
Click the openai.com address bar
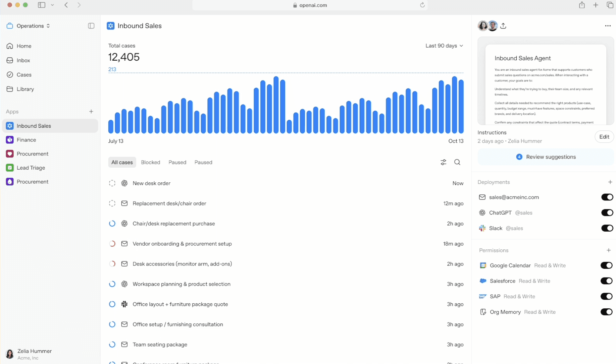(310, 5)
